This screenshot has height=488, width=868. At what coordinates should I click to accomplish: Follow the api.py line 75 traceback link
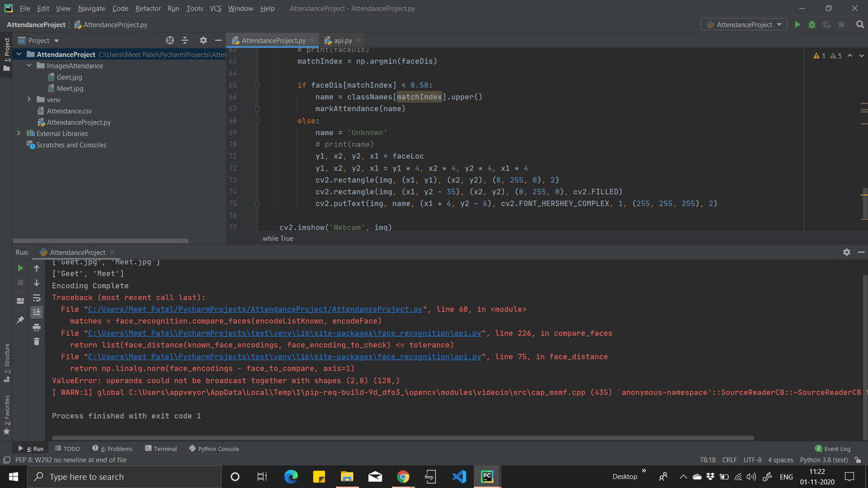pyautogui.click(x=285, y=357)
